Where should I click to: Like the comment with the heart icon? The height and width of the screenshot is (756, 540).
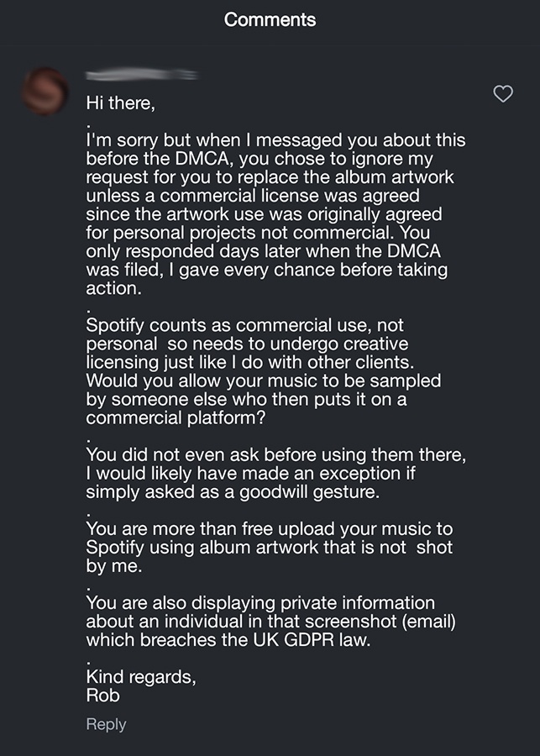pos(502,94)
